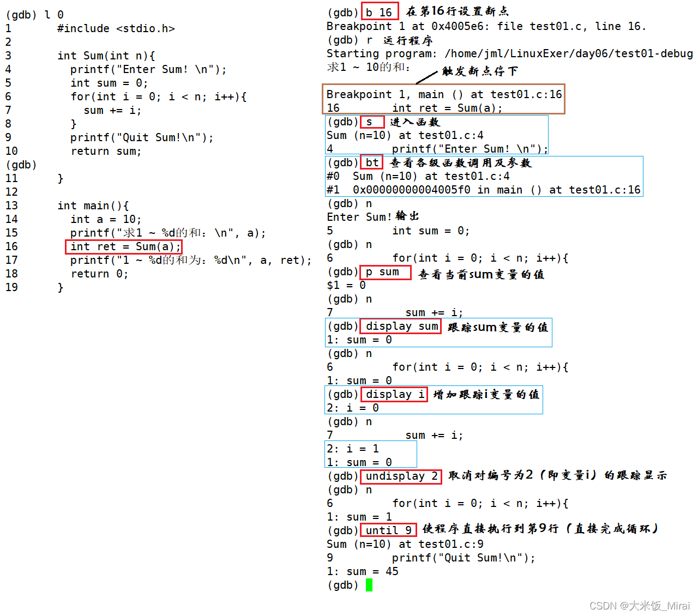Click the 'l 0' list command text

click(x=54, y=15)
